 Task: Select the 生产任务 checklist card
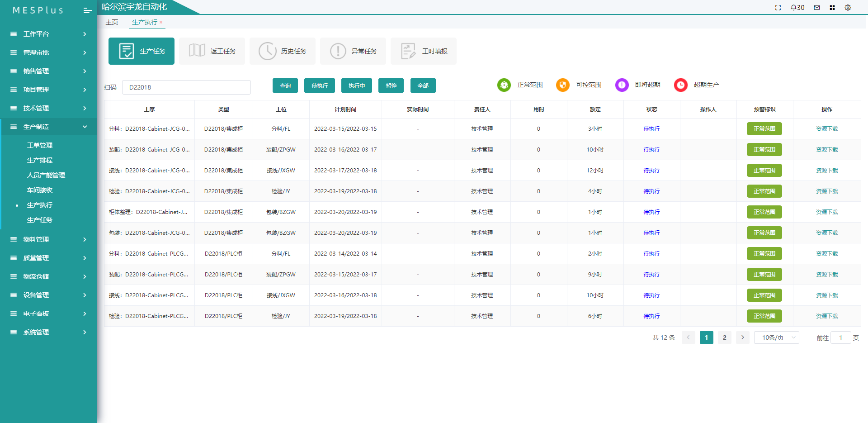(x=142, y=51)
